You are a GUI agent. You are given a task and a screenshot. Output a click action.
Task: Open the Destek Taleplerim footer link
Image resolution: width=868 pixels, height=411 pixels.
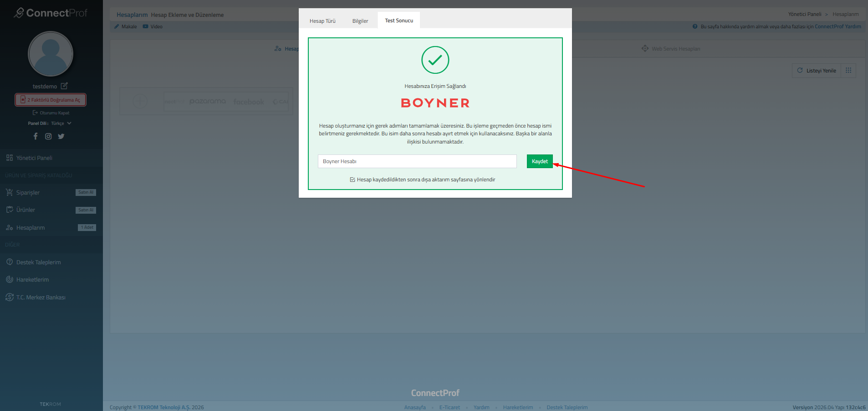point(567,407)
